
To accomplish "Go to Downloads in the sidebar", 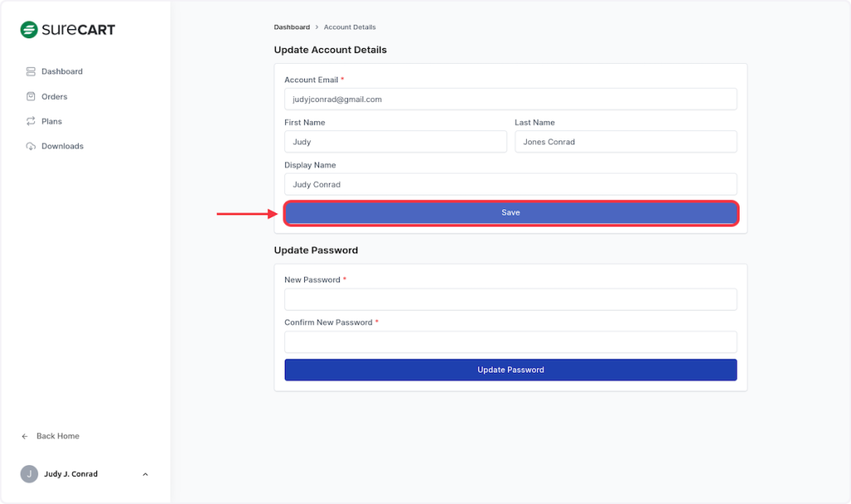I will click(62, 146).
